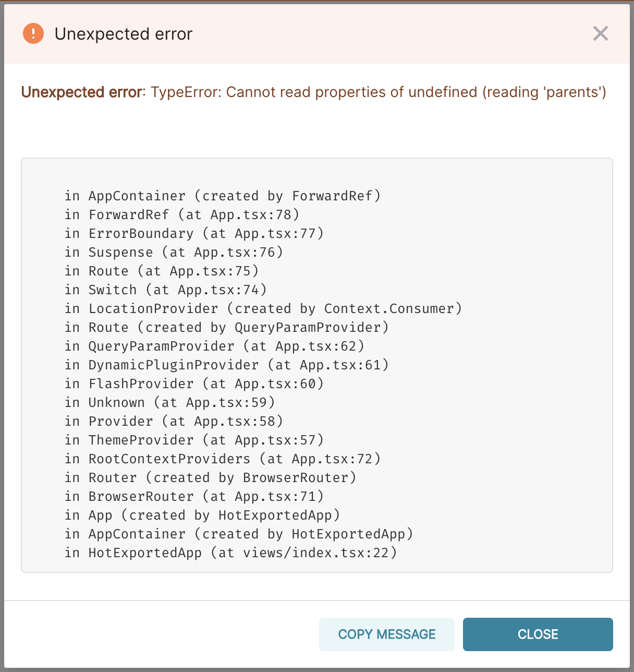The image size is (634, 672).
Task: Click the 'Unexpected error' dialog title
Action: tap(124, 34)
